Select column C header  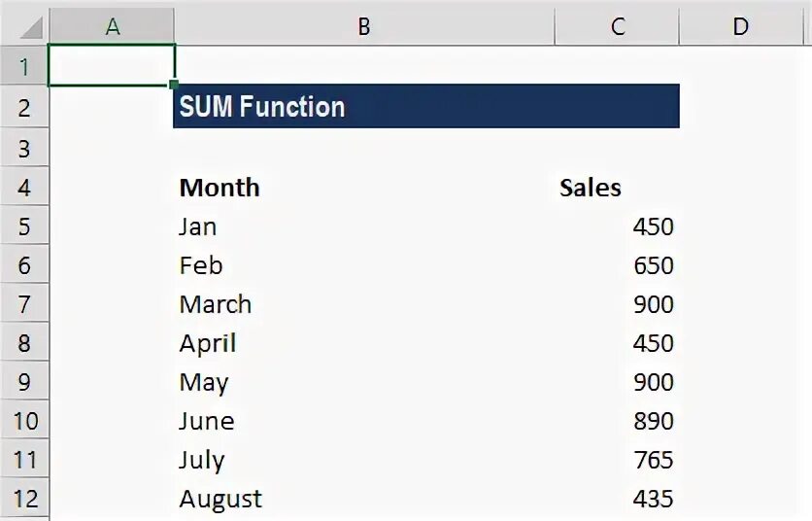(x=617, y=26)
